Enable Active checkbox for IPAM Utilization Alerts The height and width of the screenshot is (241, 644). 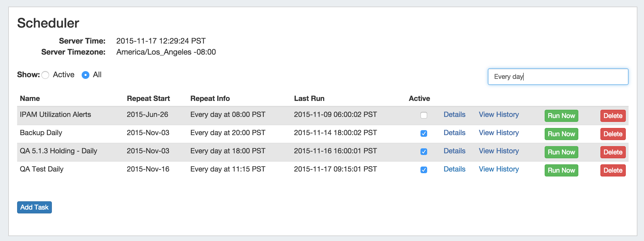(x=424, y=115)
